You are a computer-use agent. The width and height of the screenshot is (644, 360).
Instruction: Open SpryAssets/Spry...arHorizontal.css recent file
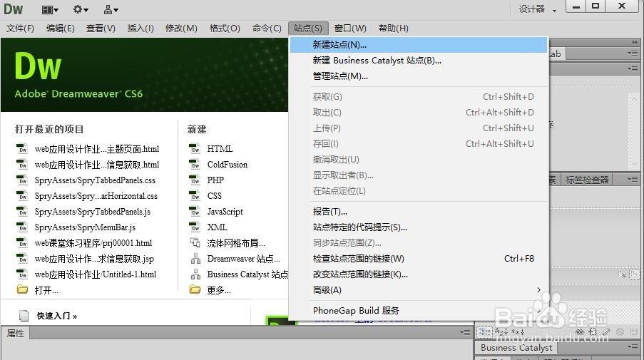click(96, 196)
